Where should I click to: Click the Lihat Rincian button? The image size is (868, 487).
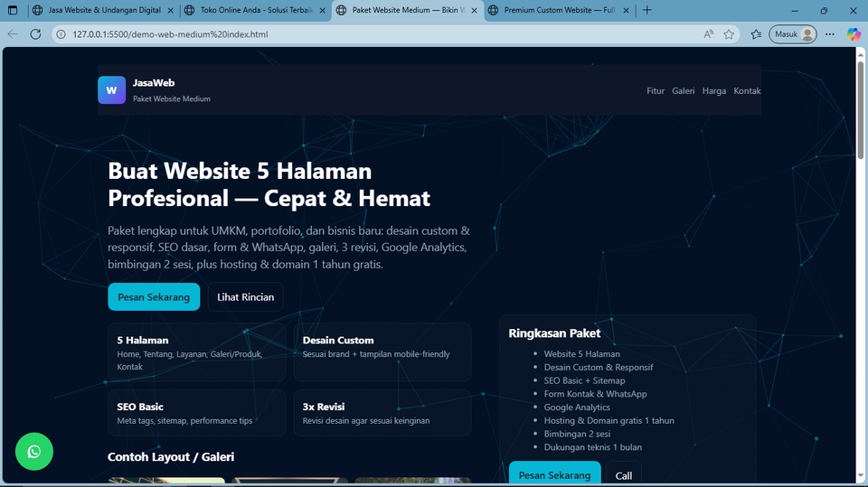(245, 296)
